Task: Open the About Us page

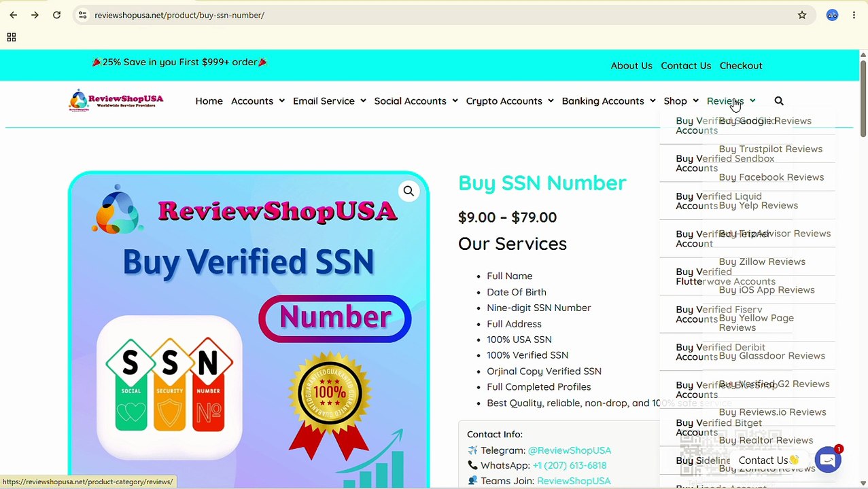Action: coord(631,65)
